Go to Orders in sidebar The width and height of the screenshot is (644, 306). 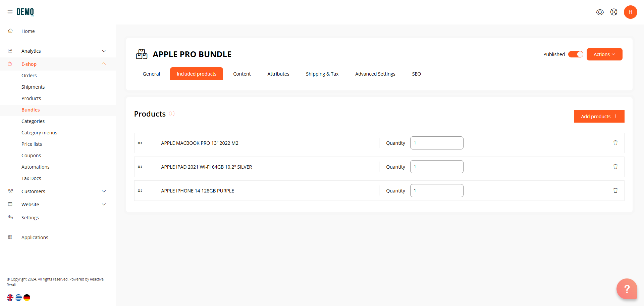point(29,76)
